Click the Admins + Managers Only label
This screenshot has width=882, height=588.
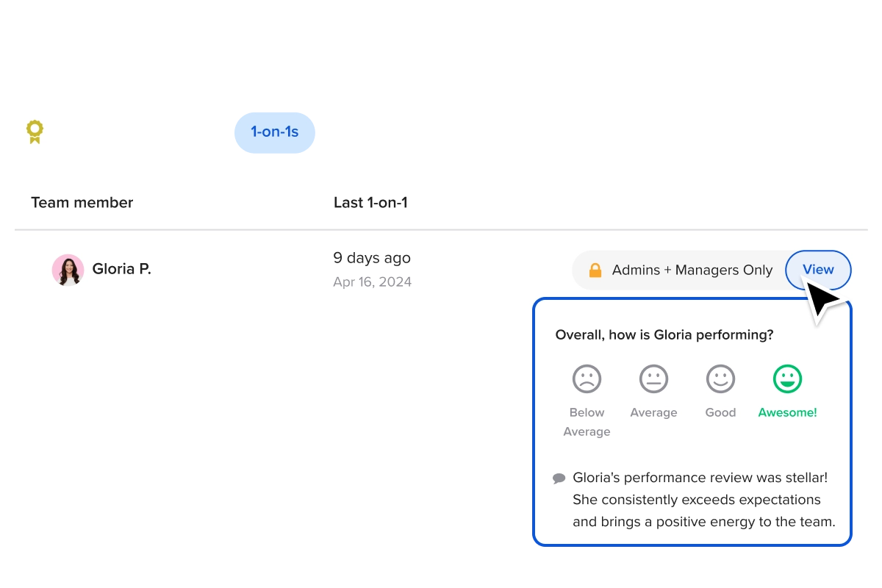(692, 270)
